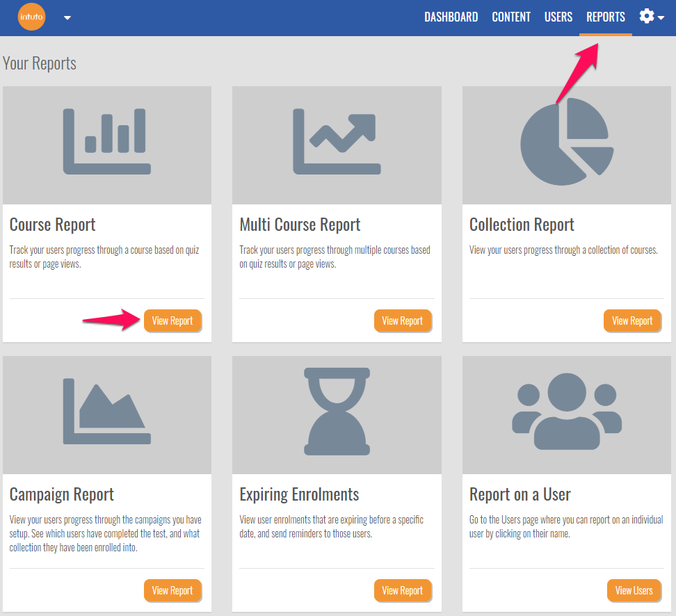The width and height of the screenshot is (676, 616).
Task: Click the Campaign Report area chart icon
Action: [x=106, y=410]
